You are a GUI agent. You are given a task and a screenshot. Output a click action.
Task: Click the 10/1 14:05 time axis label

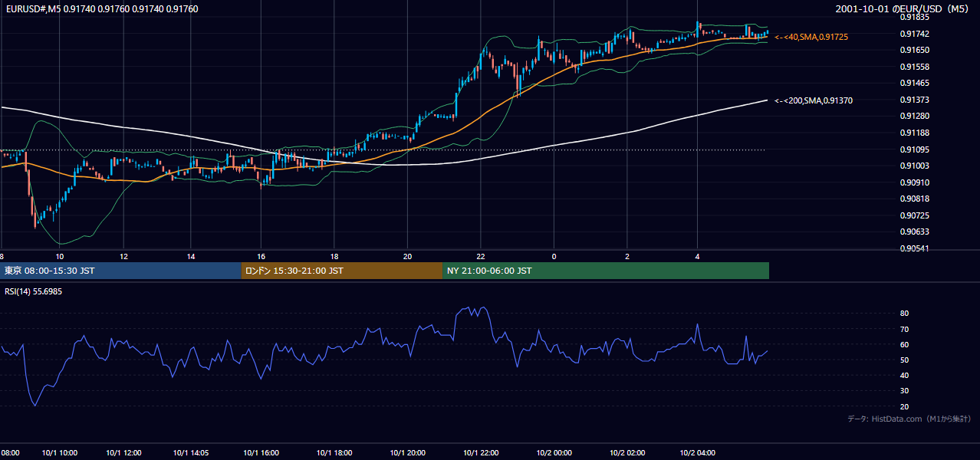191,452
